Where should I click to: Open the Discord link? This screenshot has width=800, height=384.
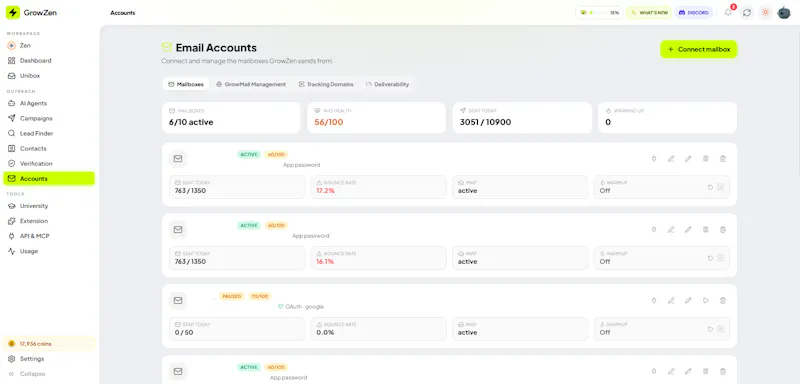click(x=693, y=13)
